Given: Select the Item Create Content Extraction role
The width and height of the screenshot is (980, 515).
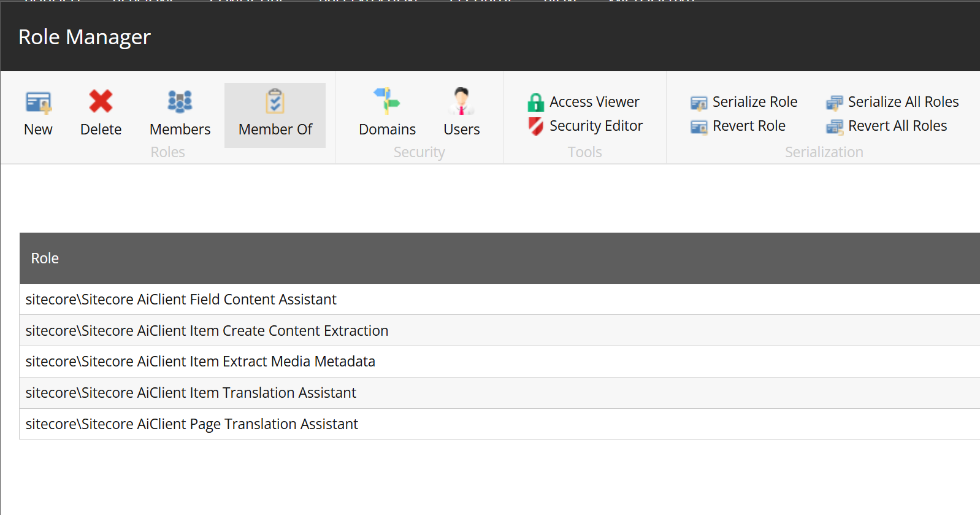Looking at the screenshot, I should click(207, 331).
